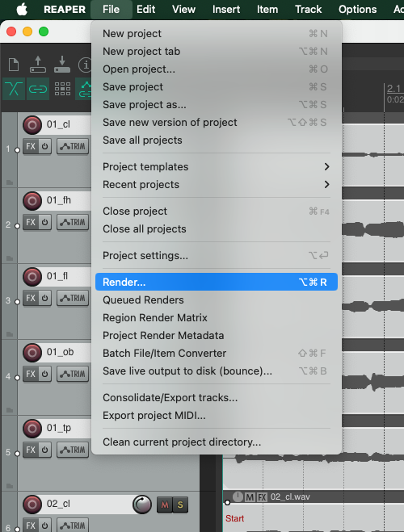Open TRIM automation mode on 01_ob
Viewport: 404px width, 532px height.
(73, 374)
